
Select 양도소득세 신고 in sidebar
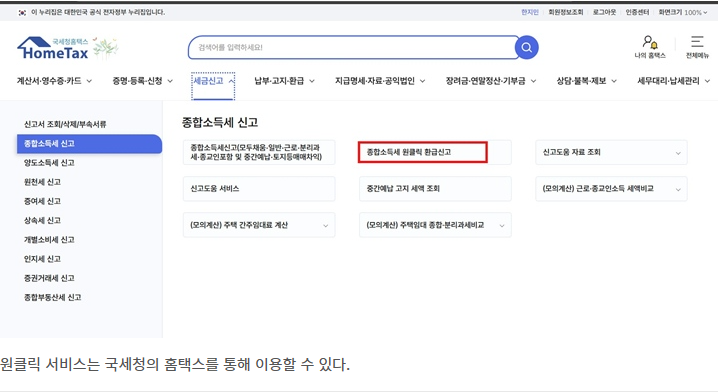pyautogui.click(x=49, y=163)
